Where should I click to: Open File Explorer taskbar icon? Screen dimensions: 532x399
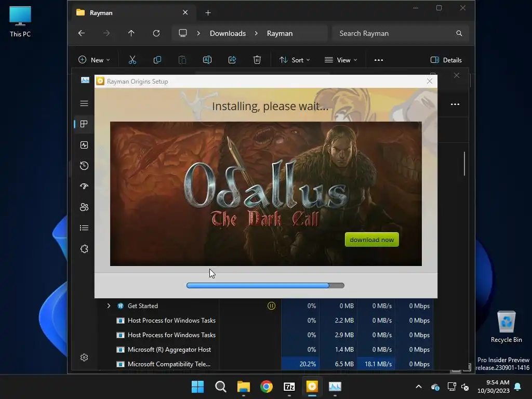(x=243, y=387)
